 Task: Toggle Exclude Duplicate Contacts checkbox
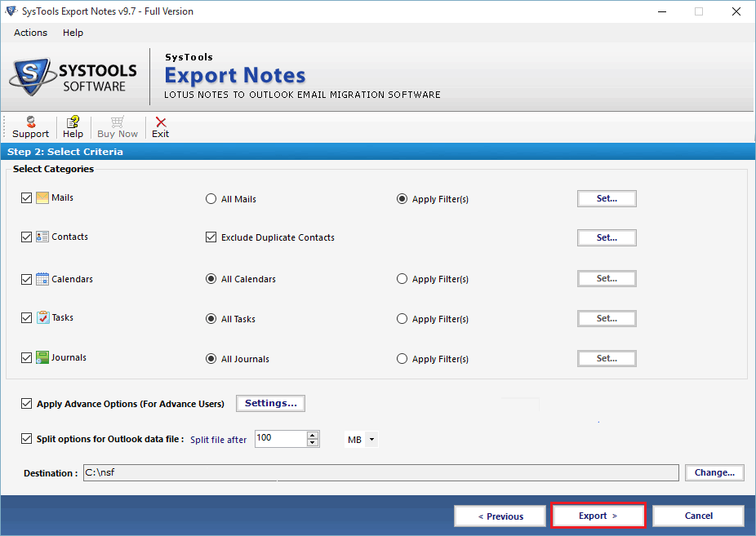[211, 237]
